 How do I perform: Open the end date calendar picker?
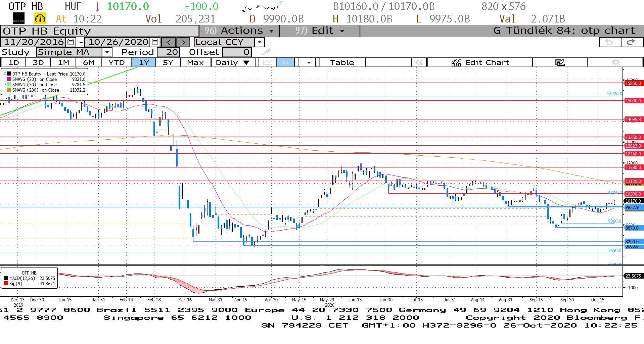tap(155, 42)
